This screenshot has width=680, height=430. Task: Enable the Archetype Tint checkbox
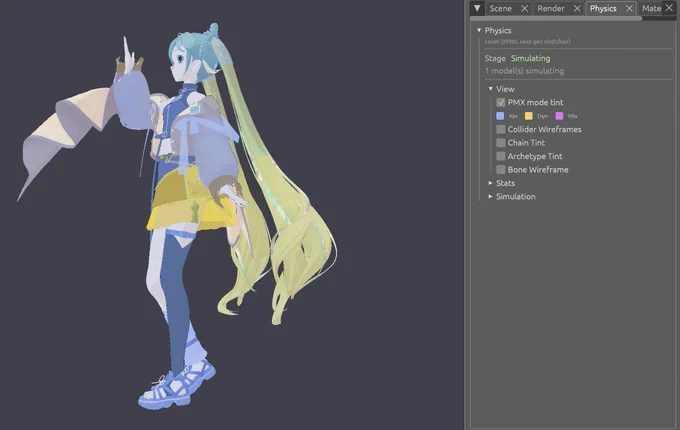pos(500,156)
